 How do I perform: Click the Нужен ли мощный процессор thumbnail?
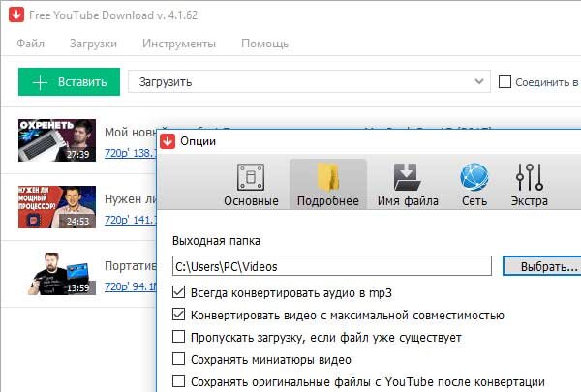[57, 207]
